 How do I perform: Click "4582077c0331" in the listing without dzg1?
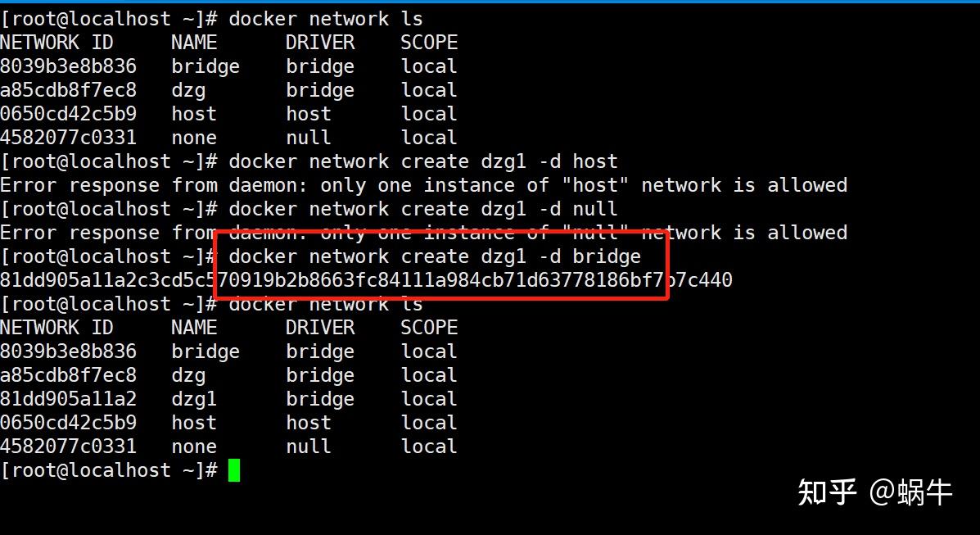pos(68,138)
